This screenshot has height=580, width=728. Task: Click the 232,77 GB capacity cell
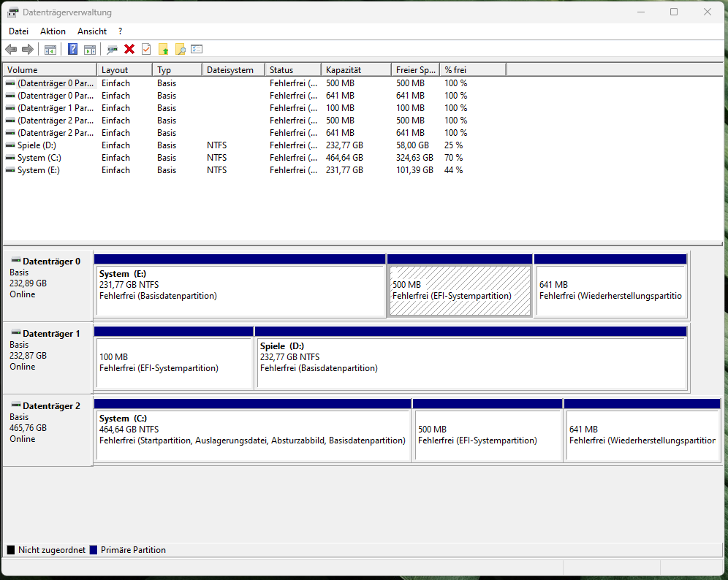(x=344, y=145)
